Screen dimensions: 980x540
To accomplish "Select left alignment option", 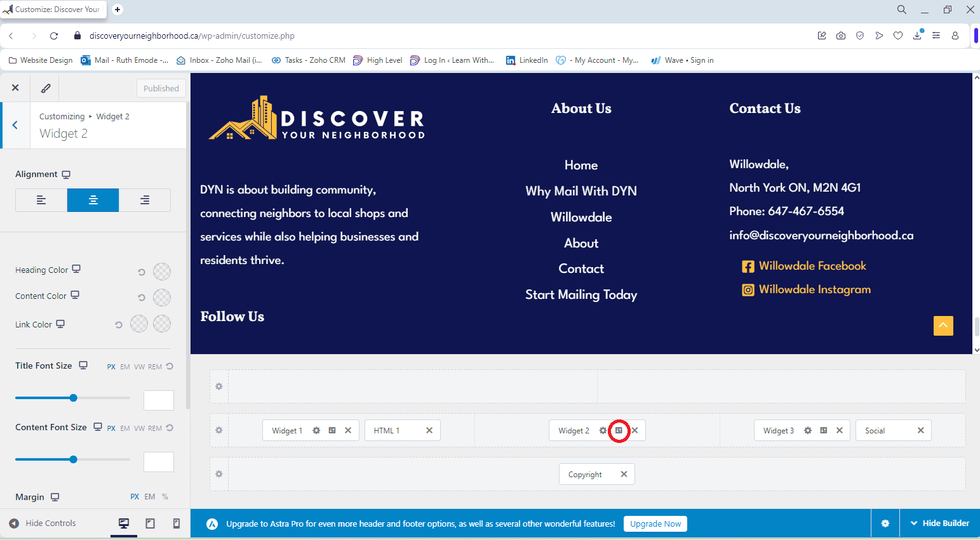I will point(41,200).
